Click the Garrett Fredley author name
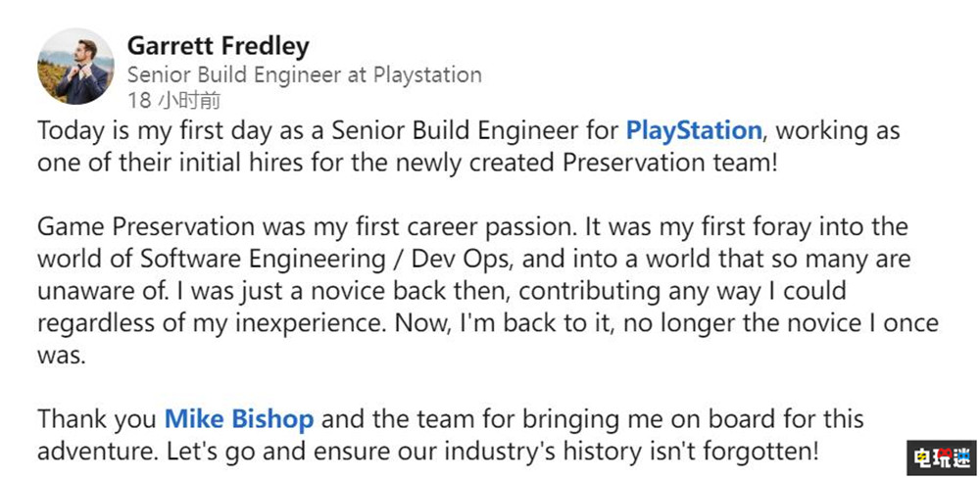 219,46
